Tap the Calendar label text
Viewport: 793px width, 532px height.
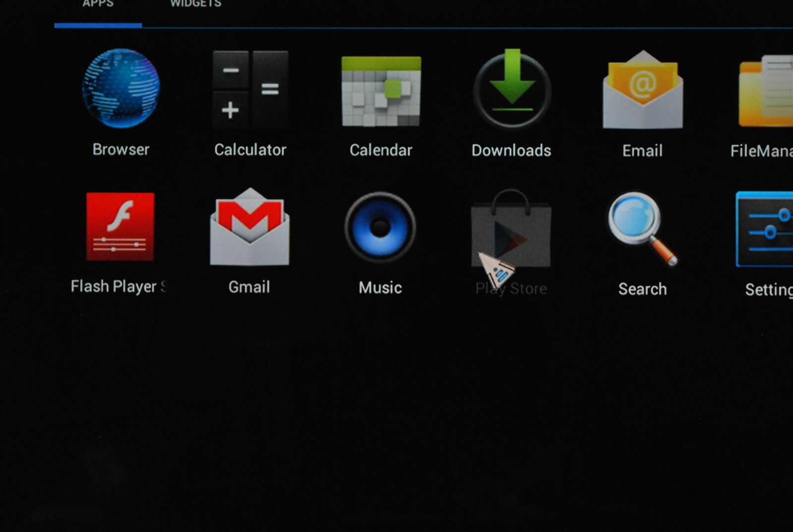click(x=381, y=150)
